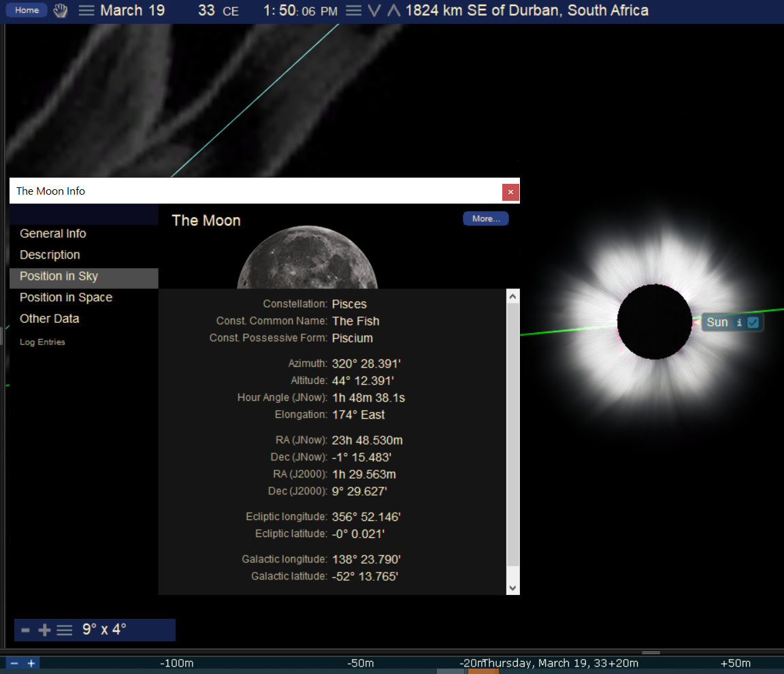Click the timeline minus zoom button

point(14,663)
